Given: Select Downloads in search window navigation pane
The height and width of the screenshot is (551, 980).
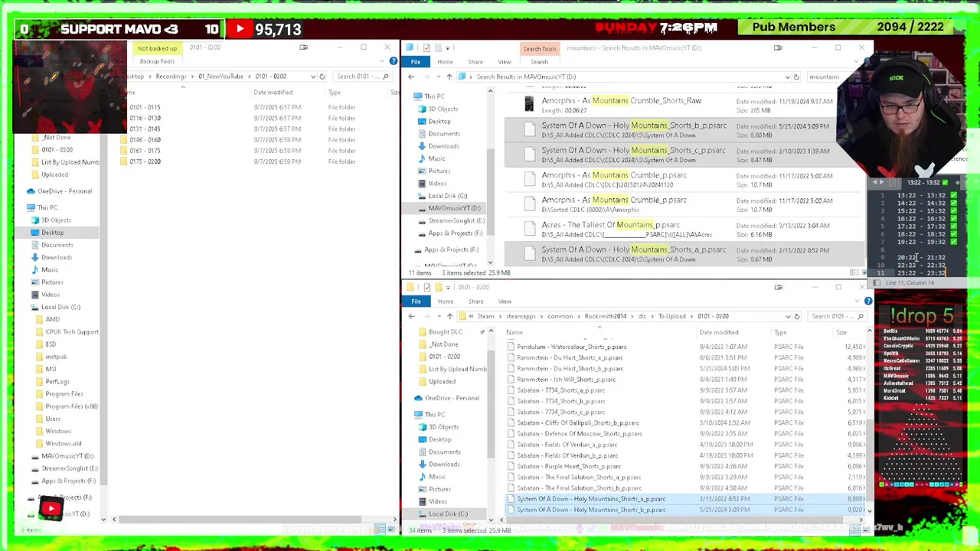Looking at the screenshot, I should pos(443,146).
